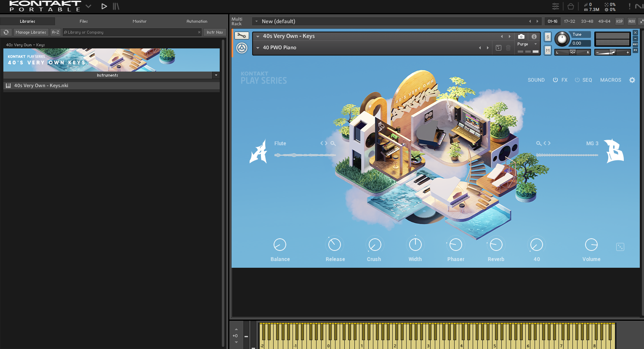Click magnifier icon next to Flute

(x=333, y=144)
